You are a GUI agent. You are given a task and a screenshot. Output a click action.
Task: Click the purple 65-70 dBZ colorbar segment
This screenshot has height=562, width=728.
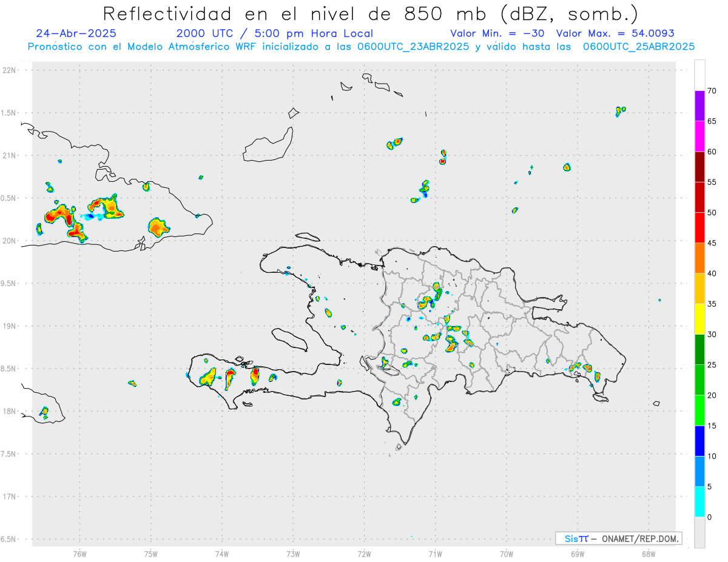[x=699, y=106]
